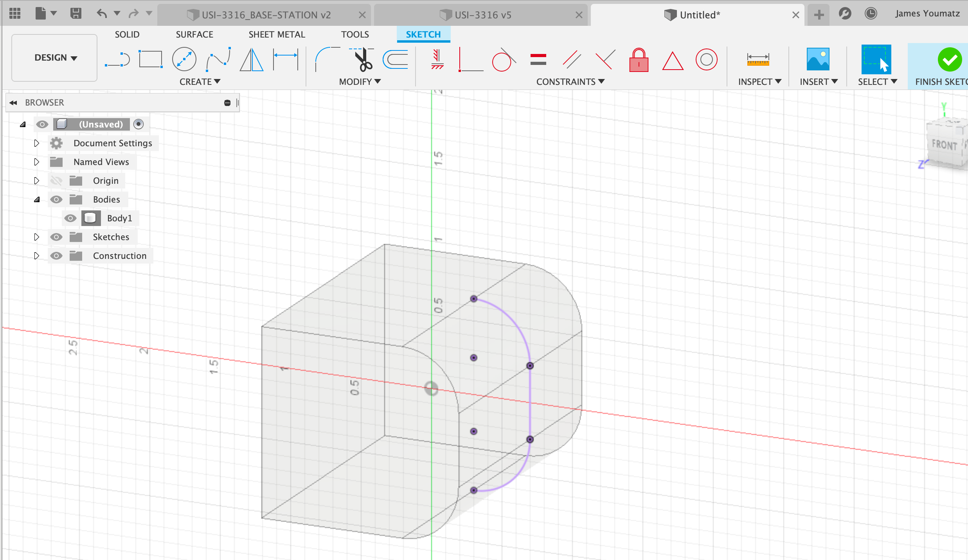Screen dimensions: 968x560
Task: Show the Origin folder contents
Action: pos(36,180)
